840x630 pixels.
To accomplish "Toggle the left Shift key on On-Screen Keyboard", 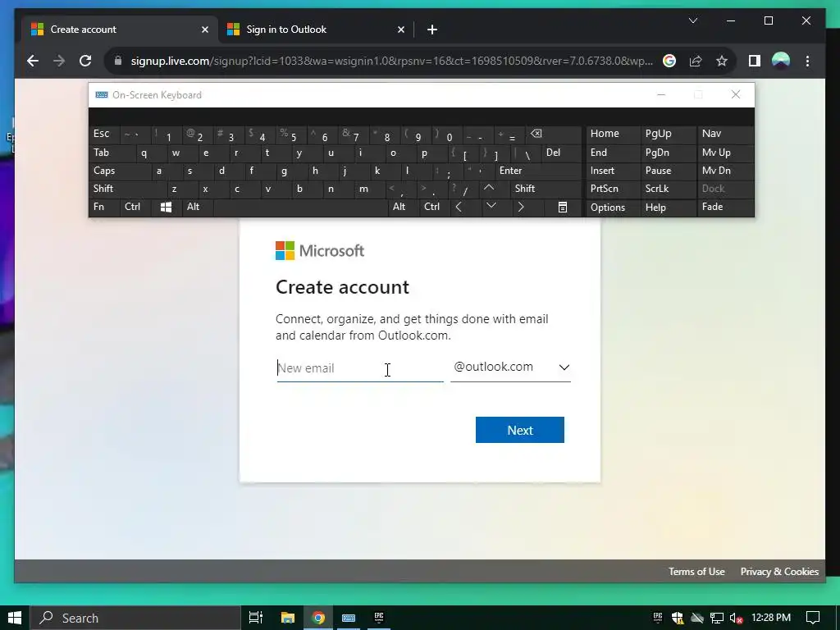I will tap(127, 188).
